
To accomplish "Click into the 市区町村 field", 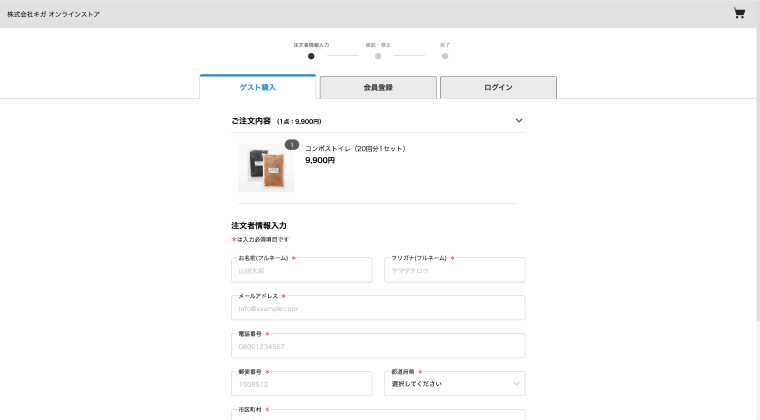I will (x=378, y=414).
